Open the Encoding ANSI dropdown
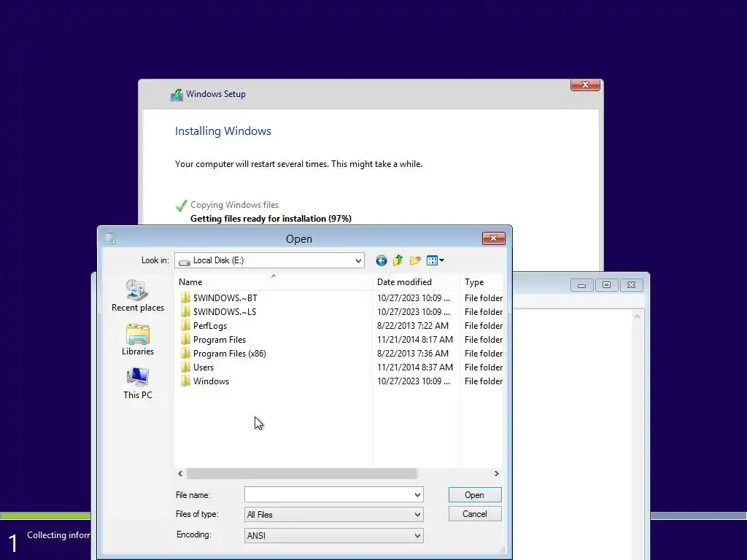 417,536
